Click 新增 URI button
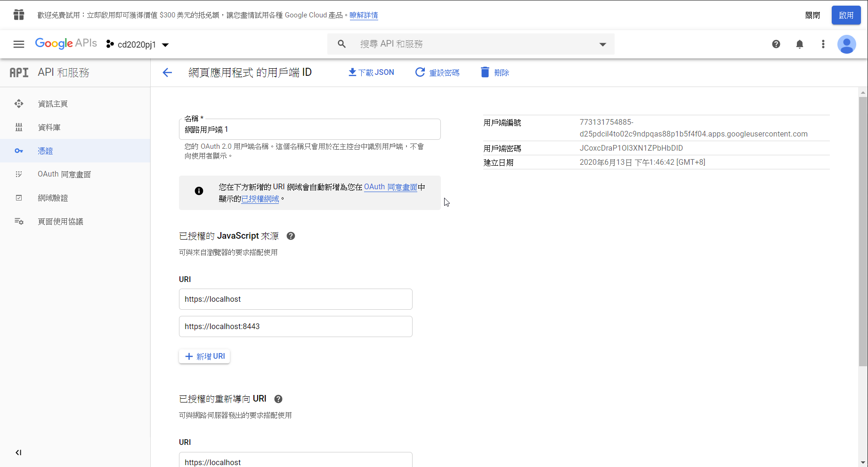The width and height of the screenshot is (868, 467). point(205,356)
